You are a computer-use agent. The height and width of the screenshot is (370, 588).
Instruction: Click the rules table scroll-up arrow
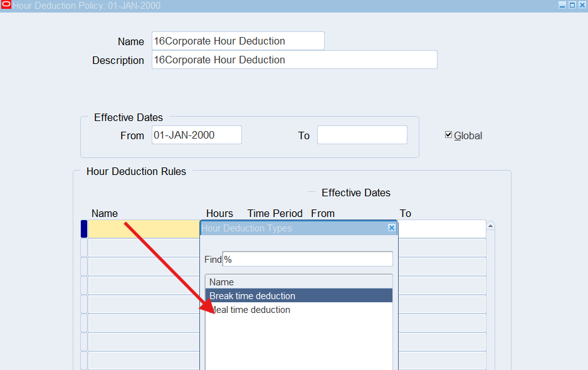coord(491,226)
